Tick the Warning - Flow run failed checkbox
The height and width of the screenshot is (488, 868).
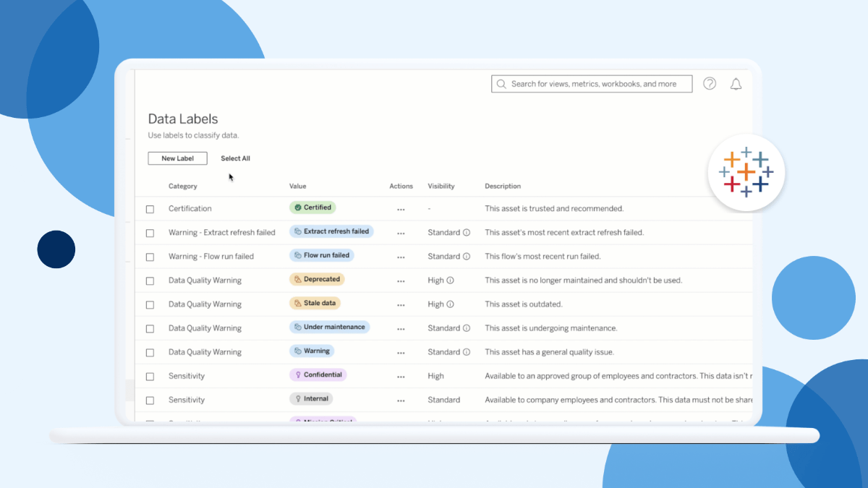click(150, 257)
